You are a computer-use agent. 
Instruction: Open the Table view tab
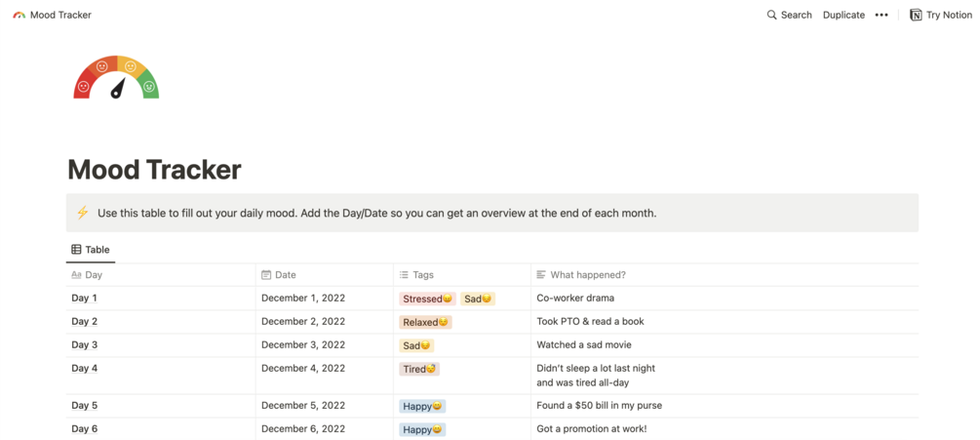pos(91,250)
